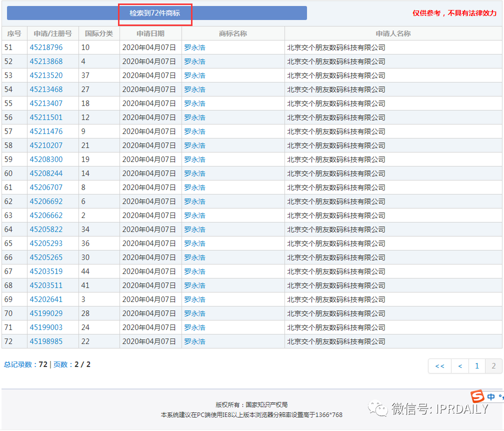
Task: Open registration number 45202641 link
Action: coord(46,299)
